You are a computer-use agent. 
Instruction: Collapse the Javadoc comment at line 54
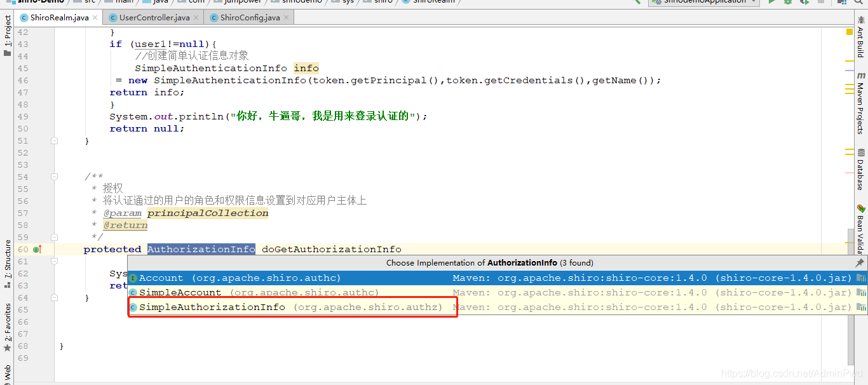(x=54, y=177)
